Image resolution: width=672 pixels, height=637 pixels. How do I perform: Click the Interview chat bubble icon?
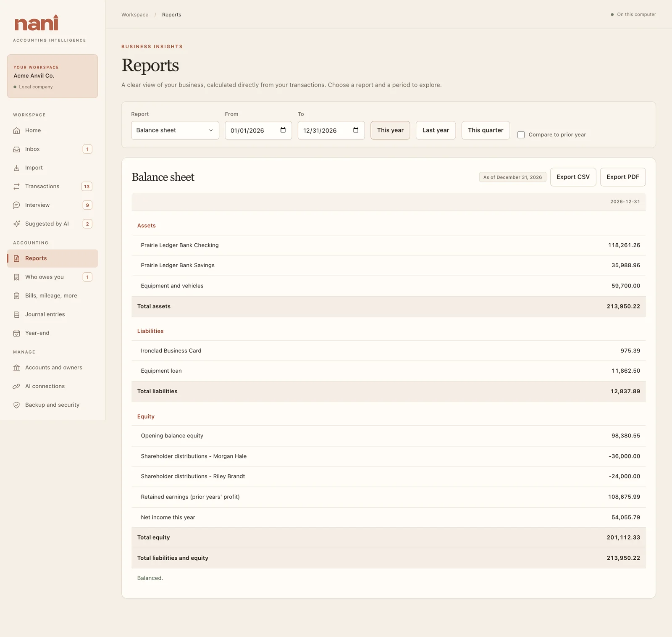click(16, 205)
